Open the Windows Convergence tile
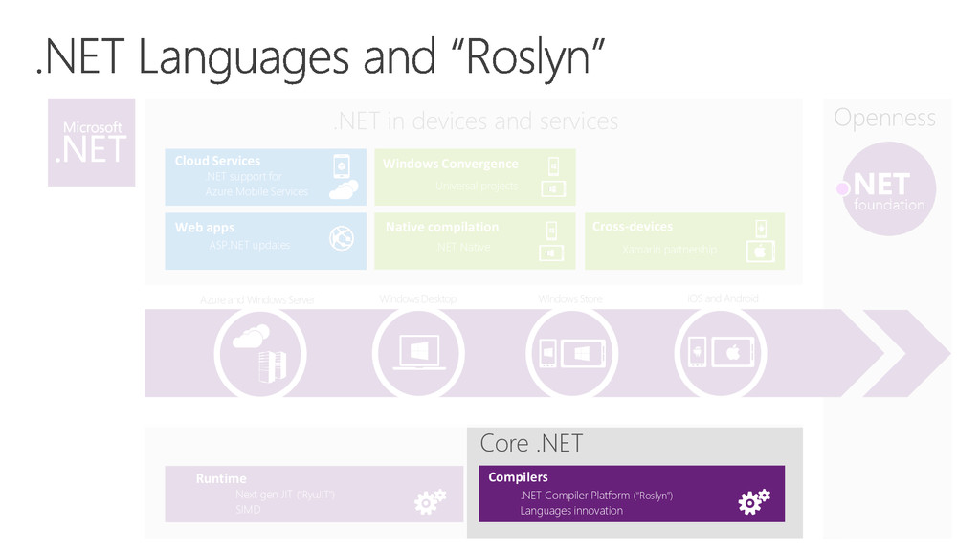Viewport: 980px width, 551px height. tap(475, 177)
